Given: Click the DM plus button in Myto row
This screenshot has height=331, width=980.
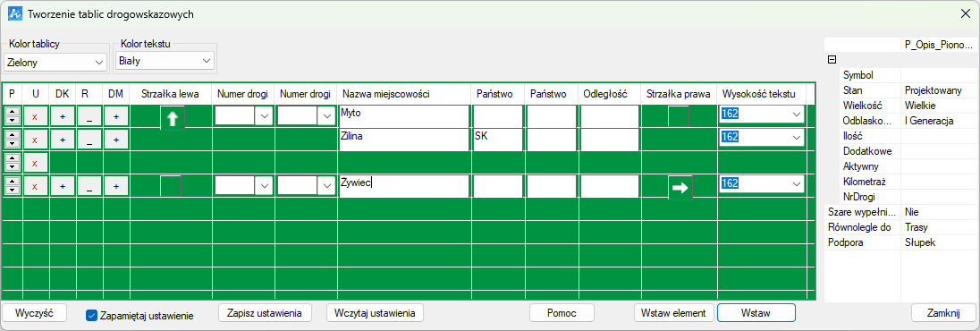Looking at the screenshot, I should point(116,116).
